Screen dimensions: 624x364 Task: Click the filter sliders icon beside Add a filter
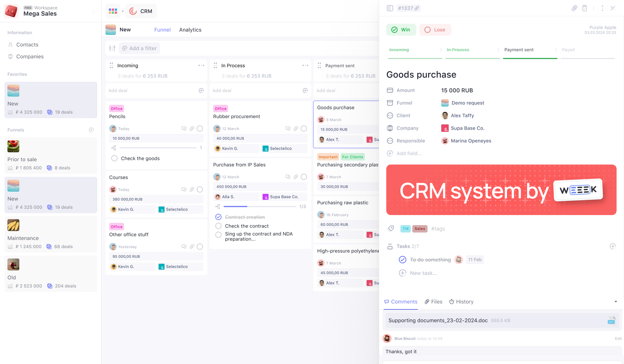pos(112,48)
